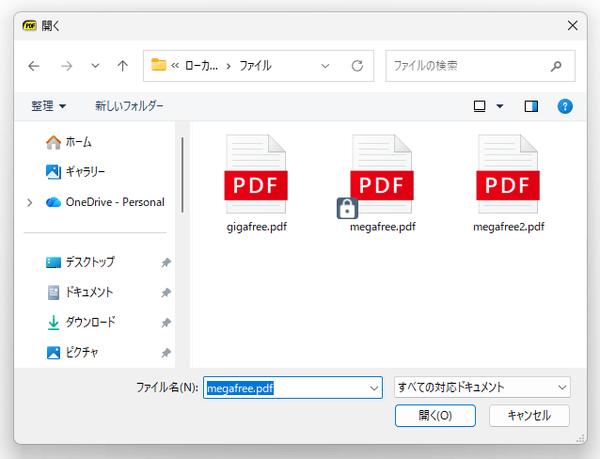Click pin icon beside ピクチャ
600x459 pixels.
coord(166,353)
